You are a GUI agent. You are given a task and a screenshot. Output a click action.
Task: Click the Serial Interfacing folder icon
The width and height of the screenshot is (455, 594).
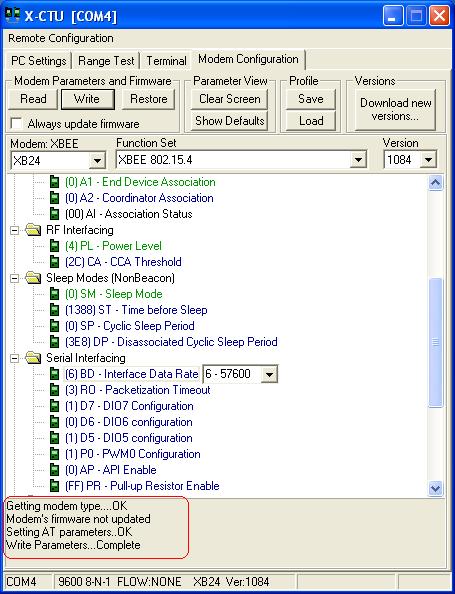coord(33,358)
